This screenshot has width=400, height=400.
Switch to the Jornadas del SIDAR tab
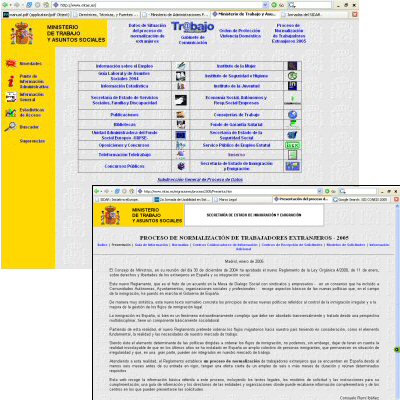tap(315, 15)
